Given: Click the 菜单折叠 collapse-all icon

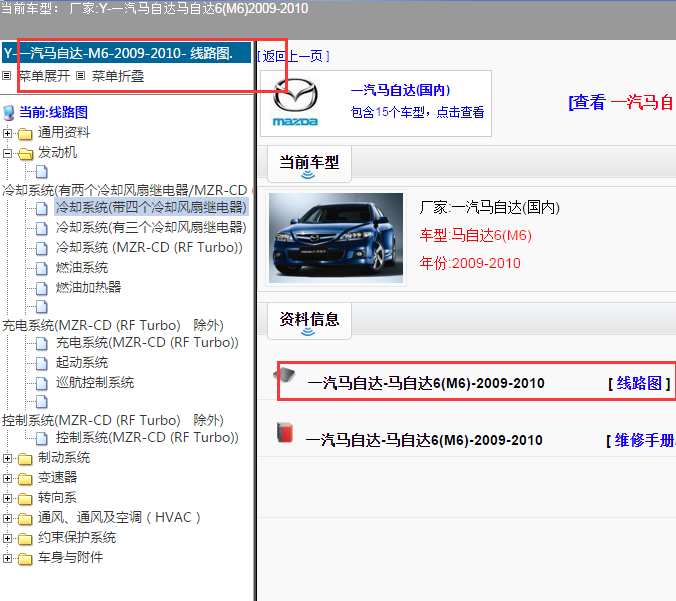Looking at the screenshot, I should [x=80, y=76].
